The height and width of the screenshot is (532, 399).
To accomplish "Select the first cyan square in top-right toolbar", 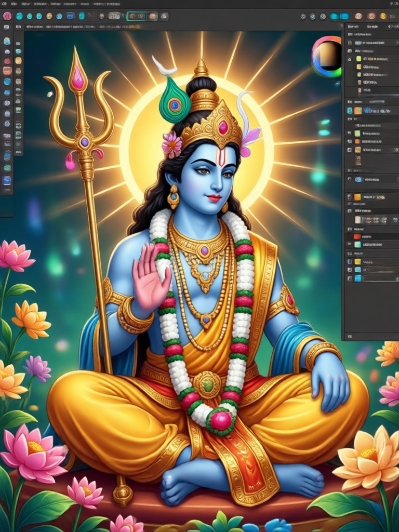I will coord(334,16).
